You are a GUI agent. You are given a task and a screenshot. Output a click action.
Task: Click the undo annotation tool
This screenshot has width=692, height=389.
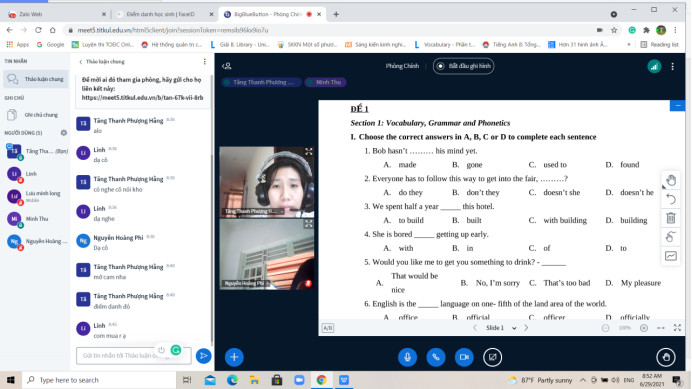click(x=671, y=199)
